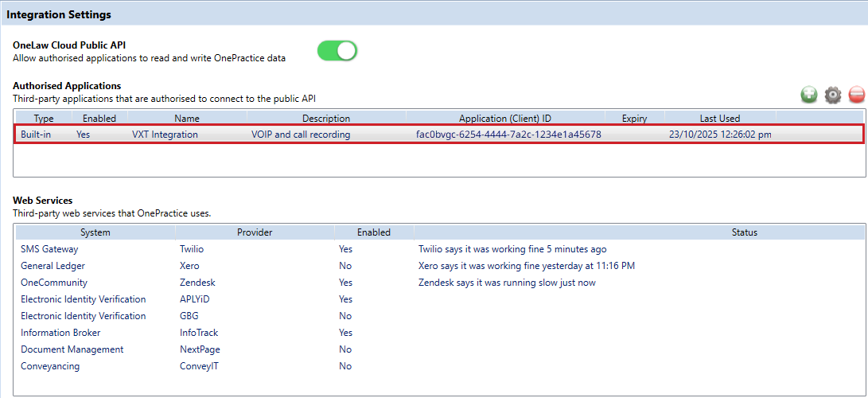Click the Twilio working fine status message
The width and height of the screenshot is (868, 398).
512,249
